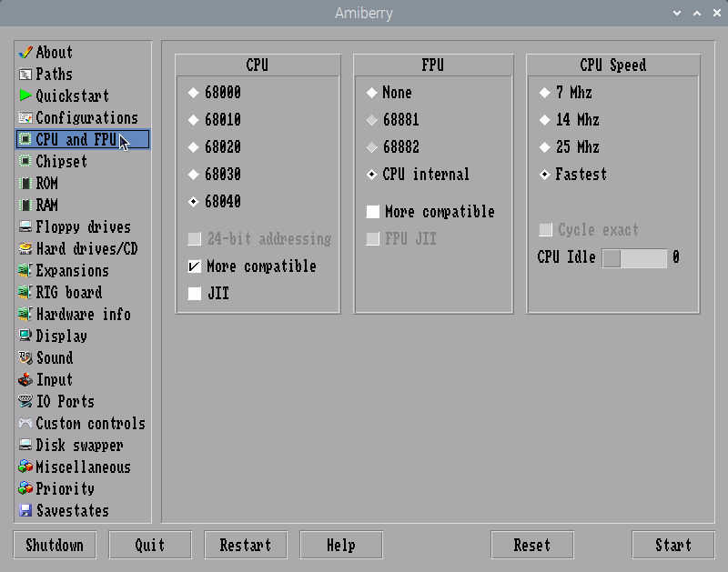Screen dimensions: 728x572
Task: Start emulation with the Start button
Action: click(673, 545)
